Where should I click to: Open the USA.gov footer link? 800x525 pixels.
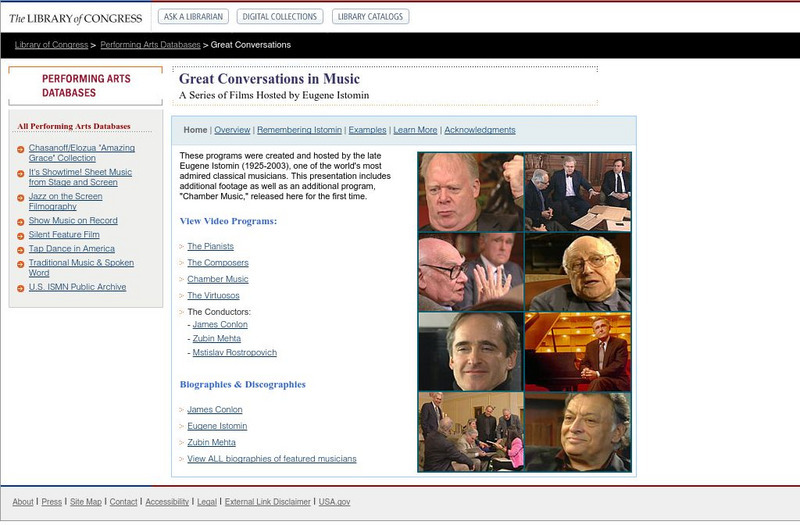tap(334, 502)
